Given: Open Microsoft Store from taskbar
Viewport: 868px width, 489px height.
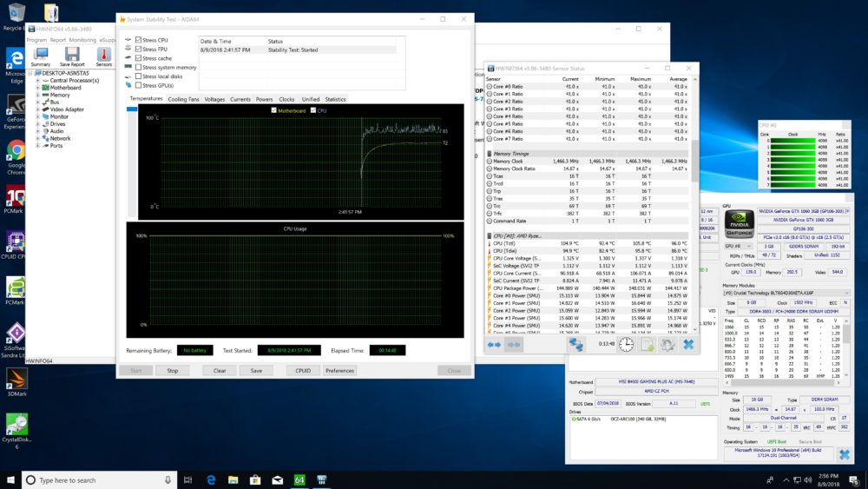Looking at the screenshot, I should coord(255,480).
